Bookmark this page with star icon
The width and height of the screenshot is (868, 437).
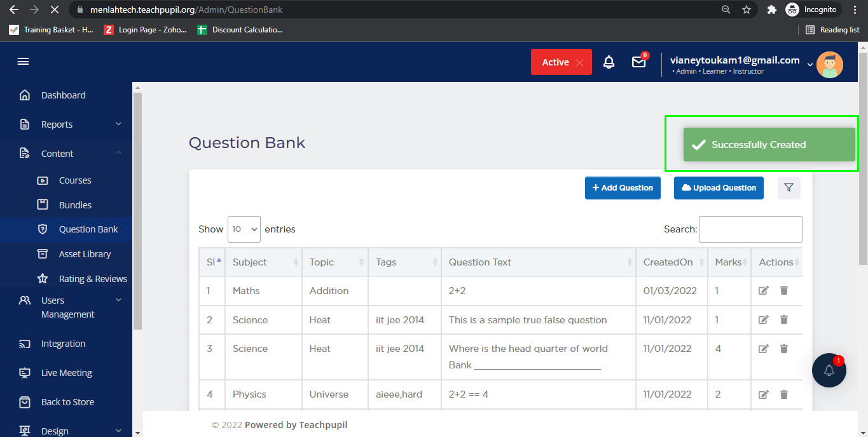747,10
